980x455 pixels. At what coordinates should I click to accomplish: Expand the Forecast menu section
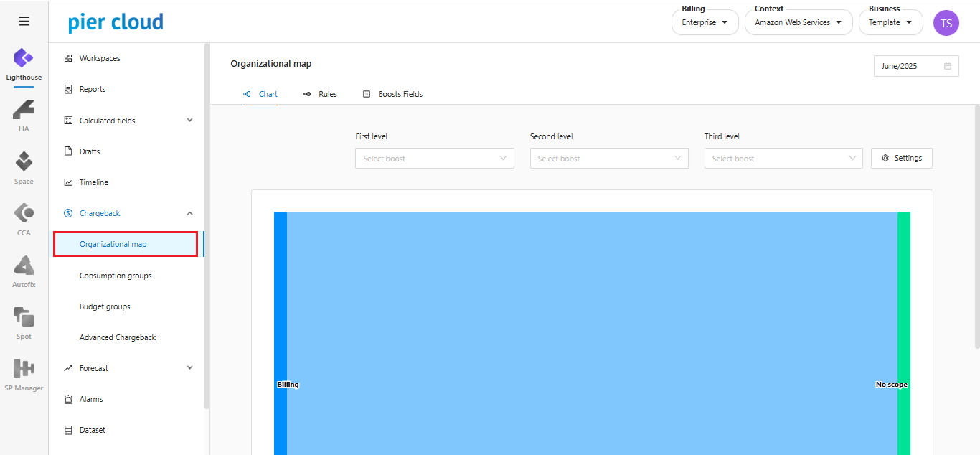tap(189, 368)
